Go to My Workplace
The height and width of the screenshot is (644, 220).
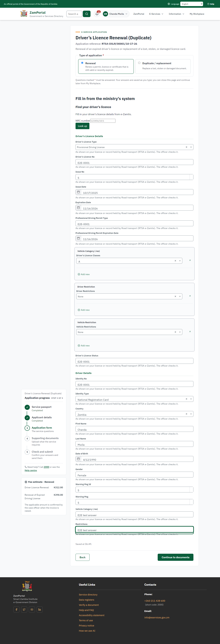click(197, 14)
